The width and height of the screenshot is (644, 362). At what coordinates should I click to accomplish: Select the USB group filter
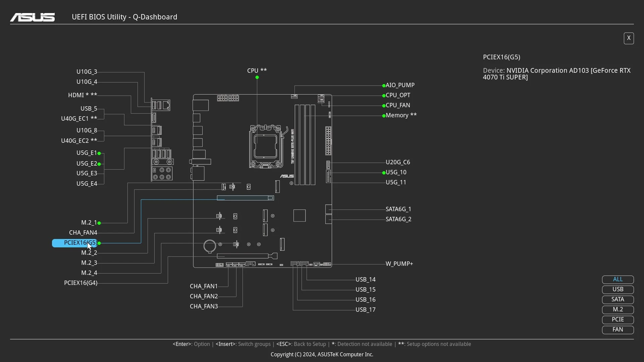(618, 289)
